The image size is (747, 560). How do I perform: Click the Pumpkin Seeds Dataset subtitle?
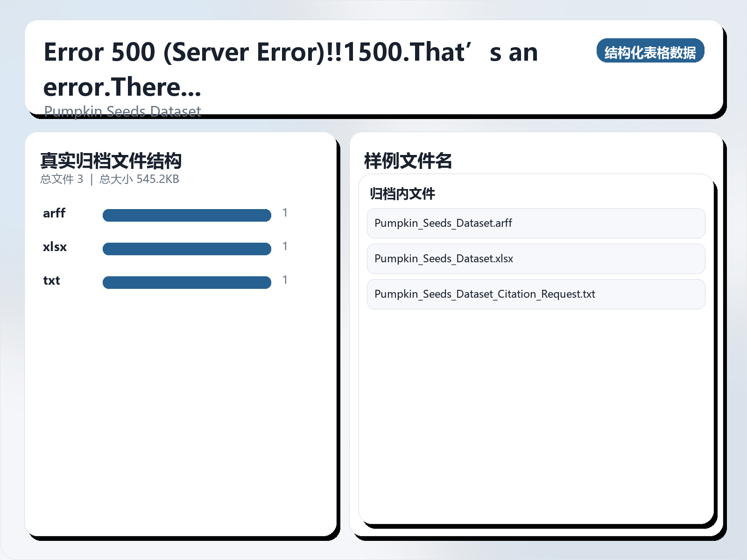pyautogui.click(x=122, y=111)
